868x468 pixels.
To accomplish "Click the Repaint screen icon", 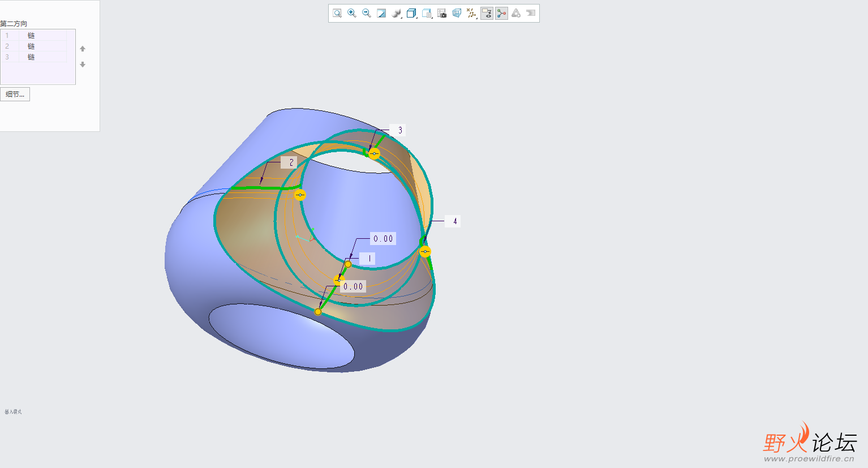I will 381,13.
